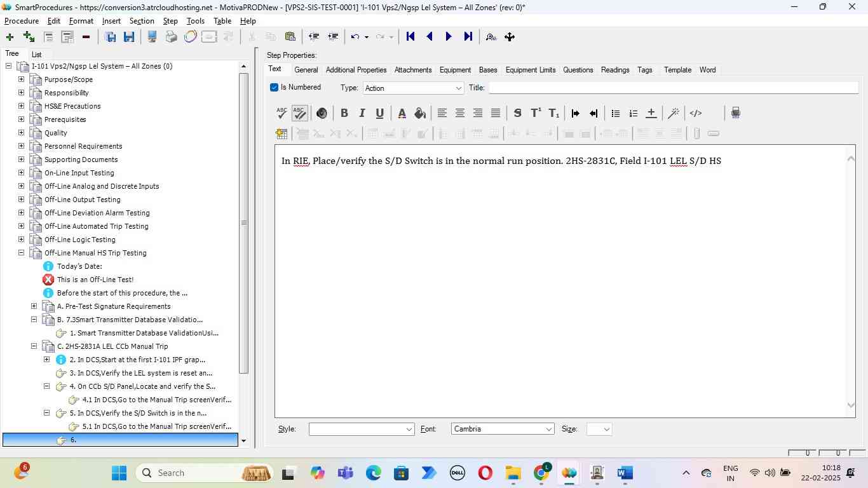
Task: Click the printer icon in editor toolbar
Action: pyautogui.click(x=735, y=113)
